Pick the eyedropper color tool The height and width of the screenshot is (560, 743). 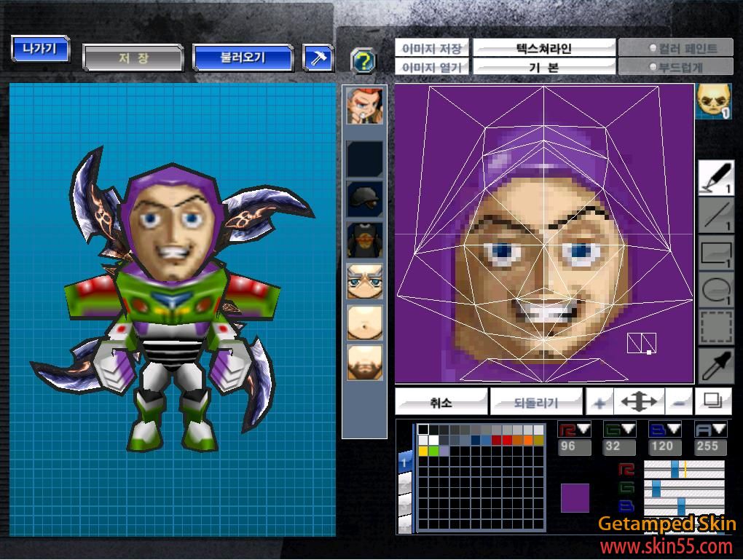716,366
